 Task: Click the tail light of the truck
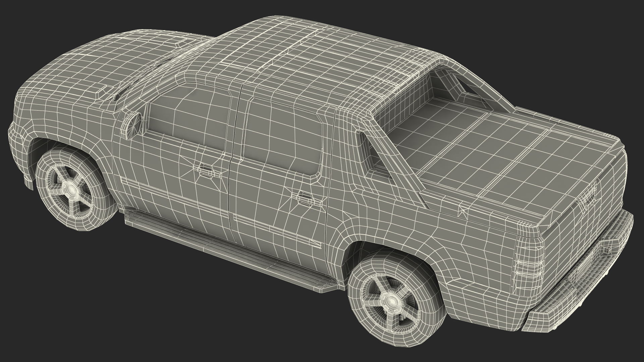click(529, 265)
